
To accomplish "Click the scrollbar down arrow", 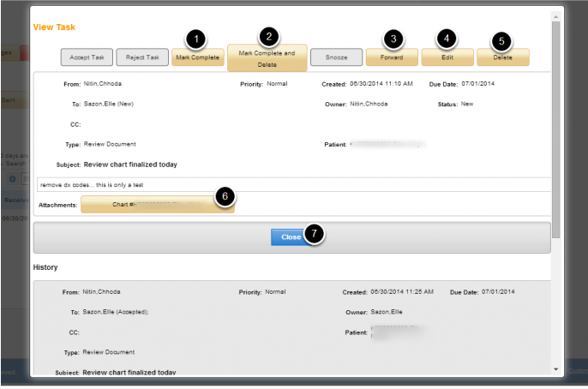I will pyautogui.click(x=557, y=370).
